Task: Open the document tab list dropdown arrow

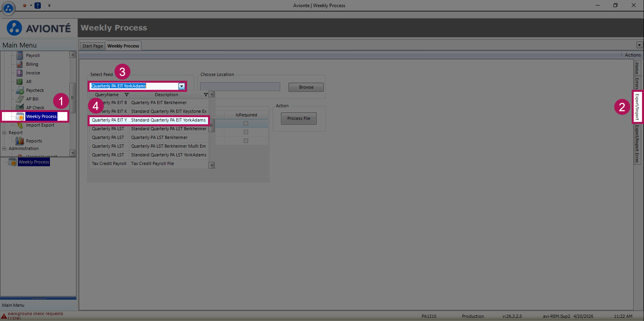Action: point(639,45)
